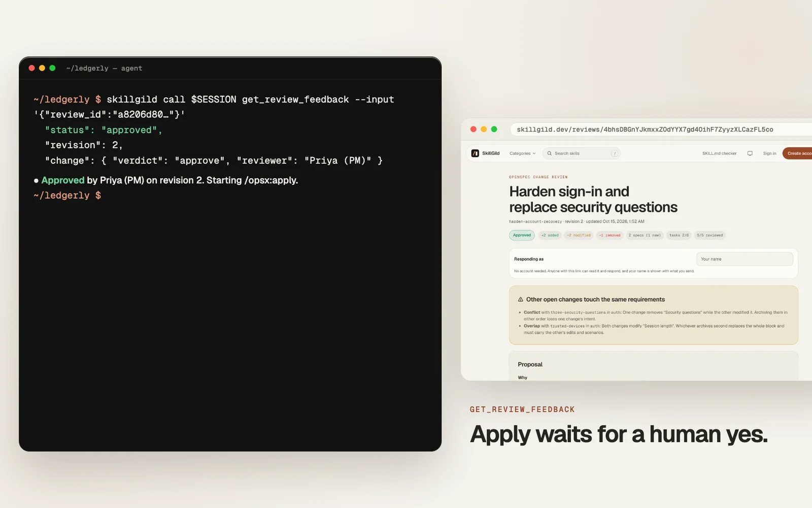Open the SKILL.md checker link

point(719,153)
